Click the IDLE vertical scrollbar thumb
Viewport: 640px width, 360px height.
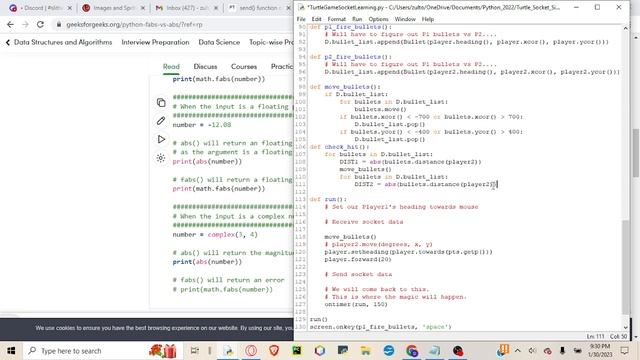(626, 267)
